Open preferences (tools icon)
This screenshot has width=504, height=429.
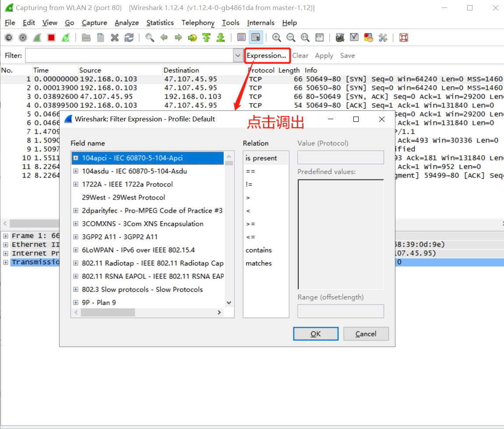tap(383, 38)
